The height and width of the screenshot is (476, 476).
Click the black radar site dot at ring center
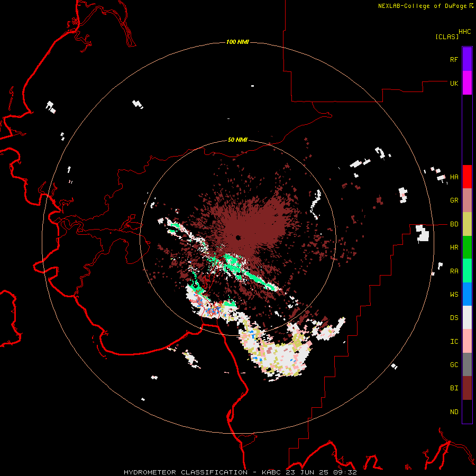pos(239,237)
